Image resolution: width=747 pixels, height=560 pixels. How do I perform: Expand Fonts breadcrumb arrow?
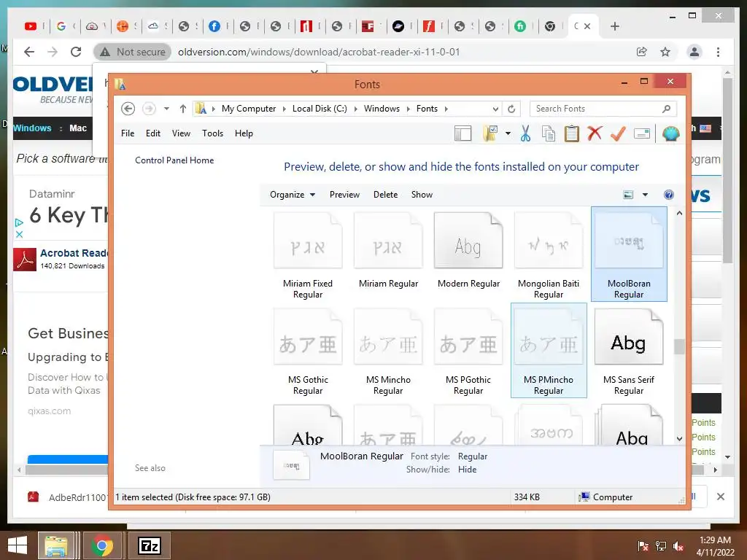(x=446, y=109)
